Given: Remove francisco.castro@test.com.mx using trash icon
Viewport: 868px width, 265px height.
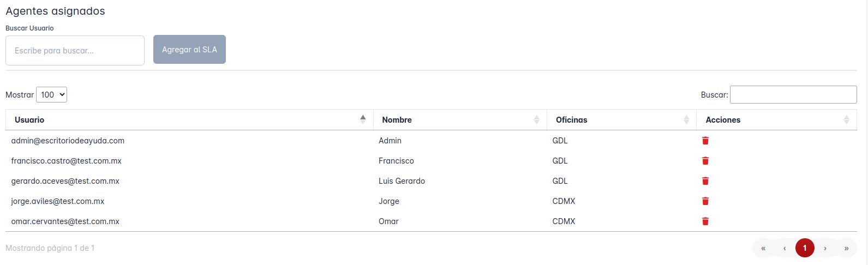Looking at the screenshot, I should click(705, 161).
